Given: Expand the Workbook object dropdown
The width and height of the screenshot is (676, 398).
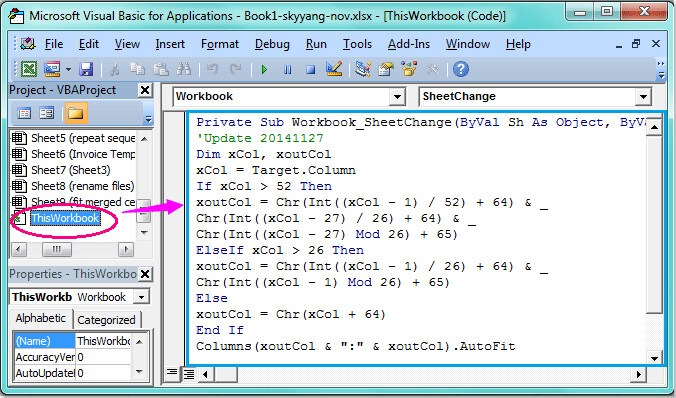Looking at the screenshot, I should [397, 97].
